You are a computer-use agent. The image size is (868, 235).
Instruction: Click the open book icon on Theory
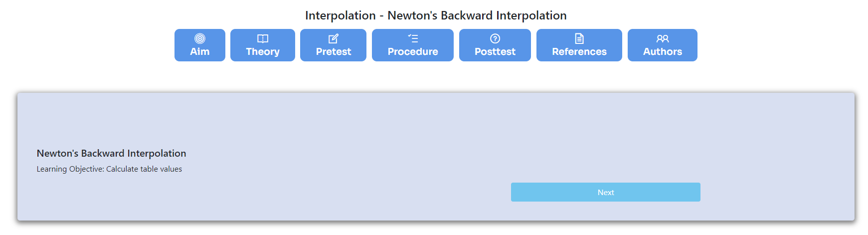[263, 38]
